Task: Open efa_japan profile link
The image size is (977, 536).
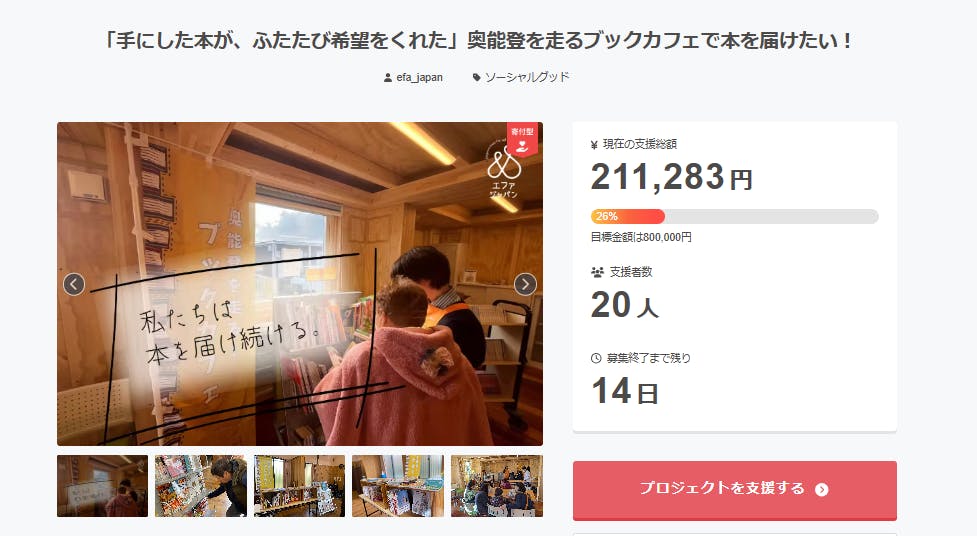Action: 419,78
